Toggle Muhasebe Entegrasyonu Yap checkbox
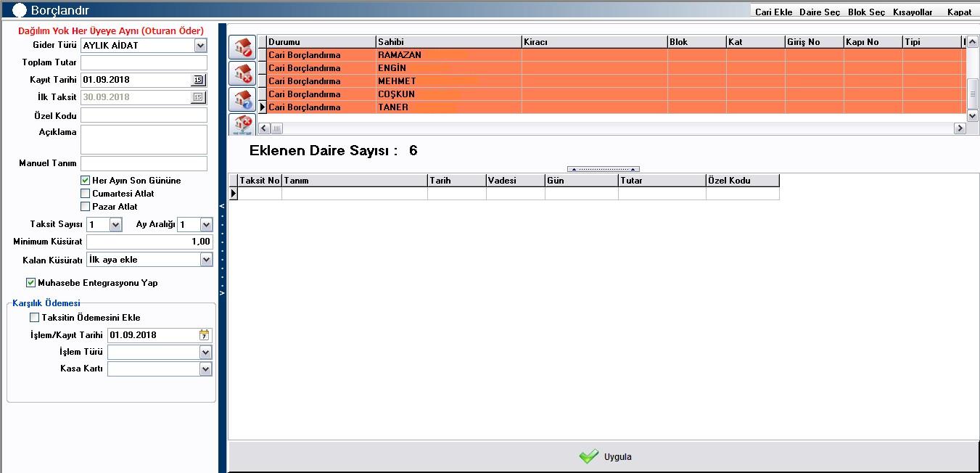Viewport: 980px width, 473px height. click(x=30, y=283)
